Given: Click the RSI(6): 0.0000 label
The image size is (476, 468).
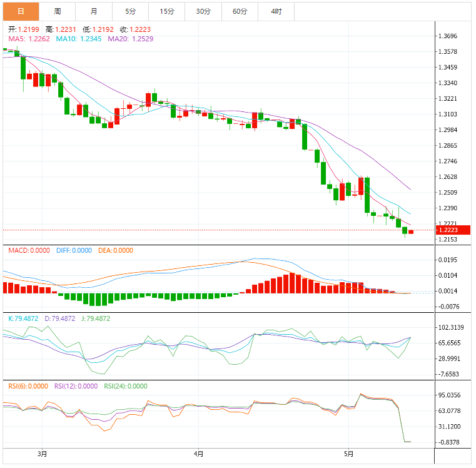Looking at the screenshot, I should click(x=28, y=386).
